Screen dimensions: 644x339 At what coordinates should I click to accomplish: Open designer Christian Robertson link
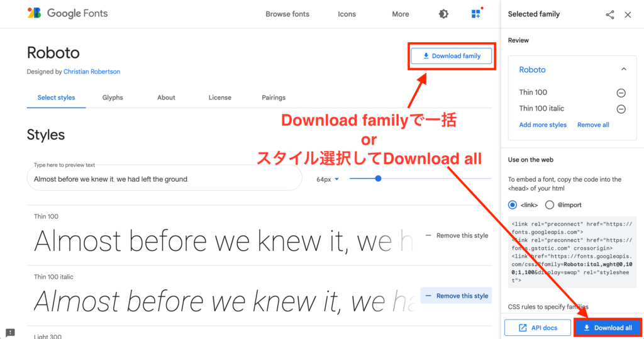[92, 72]
